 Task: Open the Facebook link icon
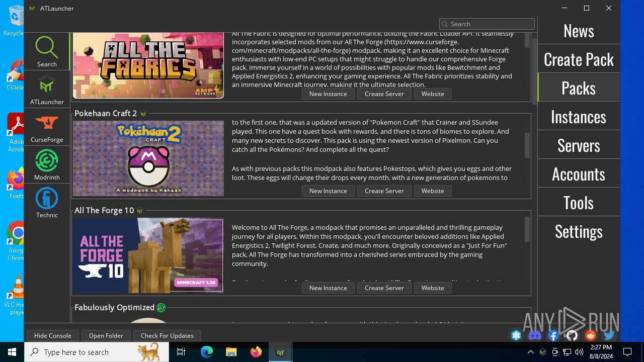click(553, 335)
